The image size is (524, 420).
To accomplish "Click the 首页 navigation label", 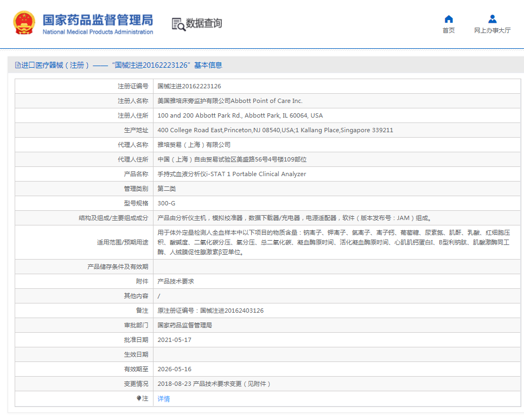I will [448, 30].
